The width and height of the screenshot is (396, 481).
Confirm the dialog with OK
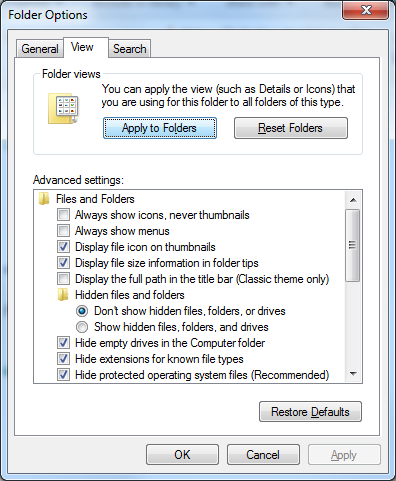tap(182, 455)
